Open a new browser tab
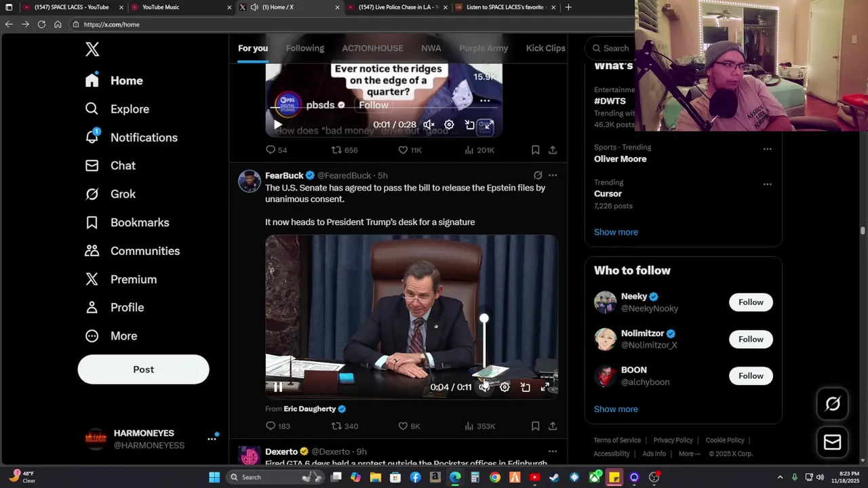 point(568,7)
